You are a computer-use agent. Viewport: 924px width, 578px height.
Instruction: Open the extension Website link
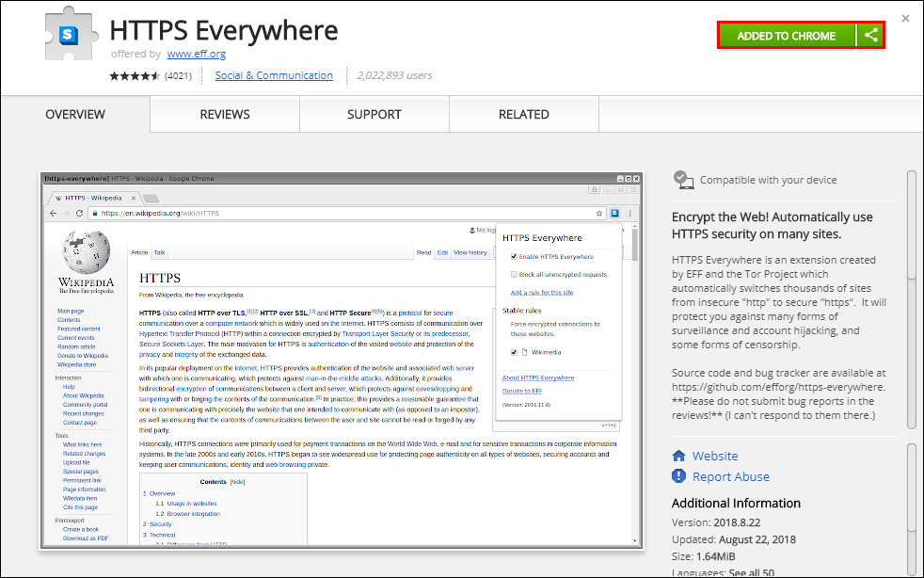pos(715,456)
